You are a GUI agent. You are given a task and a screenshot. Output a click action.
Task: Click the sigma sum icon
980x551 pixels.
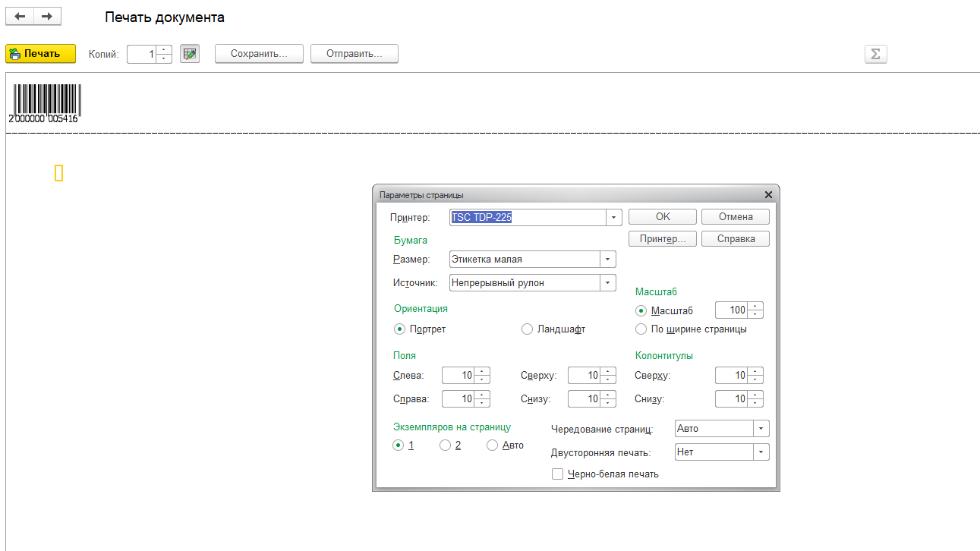pyautogui.click(x=876, y=54)
